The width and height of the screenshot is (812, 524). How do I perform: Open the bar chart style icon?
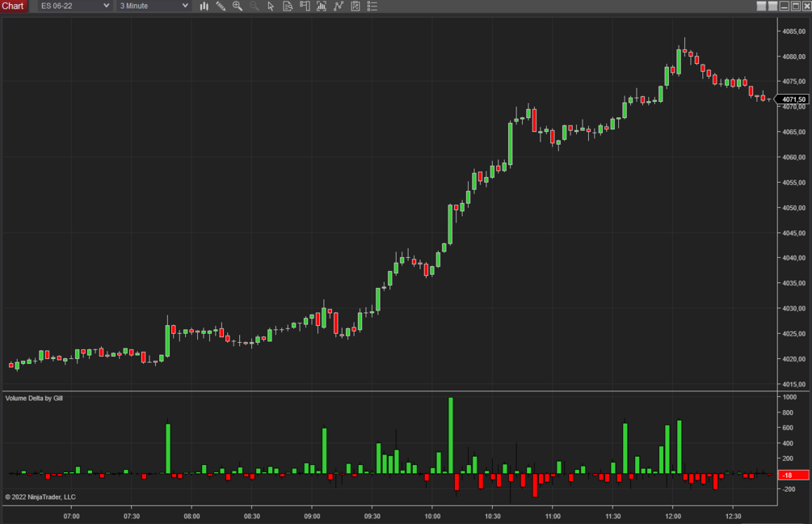point(204,6)
